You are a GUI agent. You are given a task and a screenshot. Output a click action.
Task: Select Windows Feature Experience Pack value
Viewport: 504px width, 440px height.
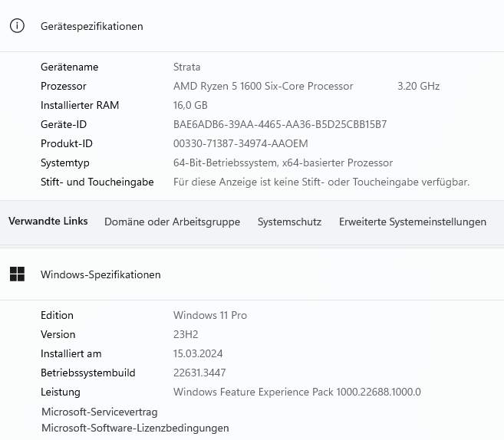click(297, 392)
